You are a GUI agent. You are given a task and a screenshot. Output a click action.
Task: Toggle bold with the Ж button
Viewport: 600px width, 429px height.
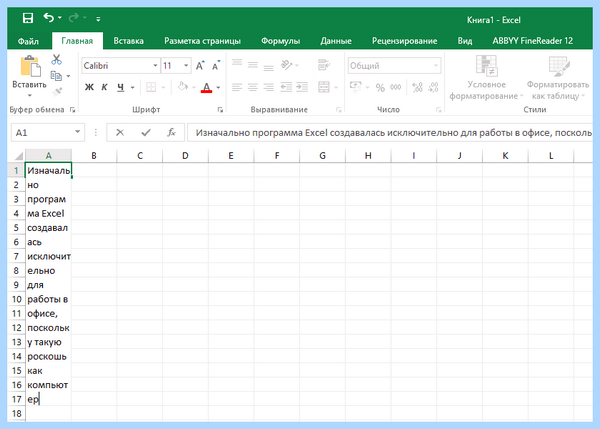(89, 87)
